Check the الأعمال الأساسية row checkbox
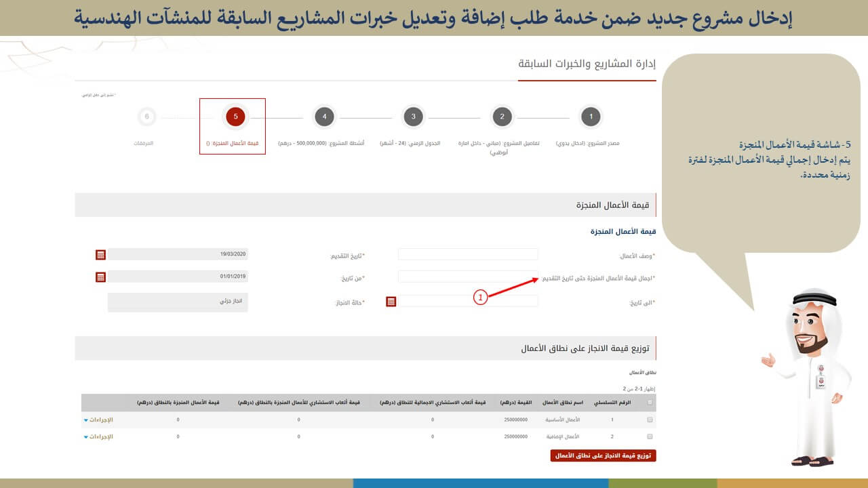Viewport: 868px width, 488px height. [650, 420]
